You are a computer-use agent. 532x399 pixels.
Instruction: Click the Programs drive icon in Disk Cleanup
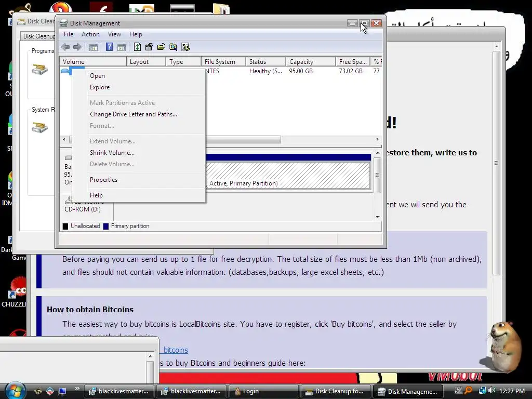(39, 70)
